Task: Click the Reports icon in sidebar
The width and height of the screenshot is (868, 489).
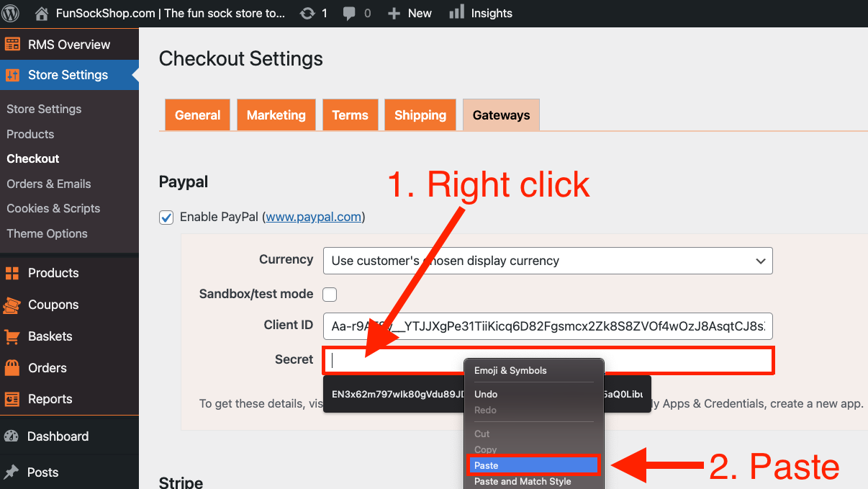Action: tap(12, 399)
